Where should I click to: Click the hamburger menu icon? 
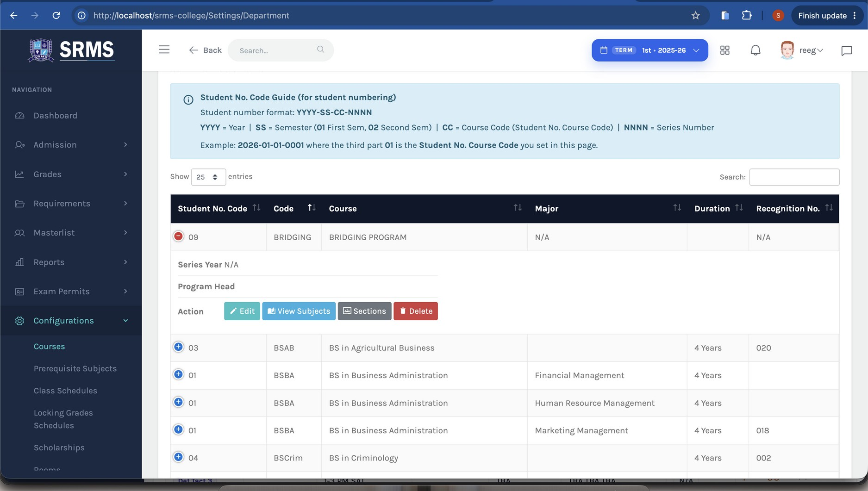click(164, 50)
